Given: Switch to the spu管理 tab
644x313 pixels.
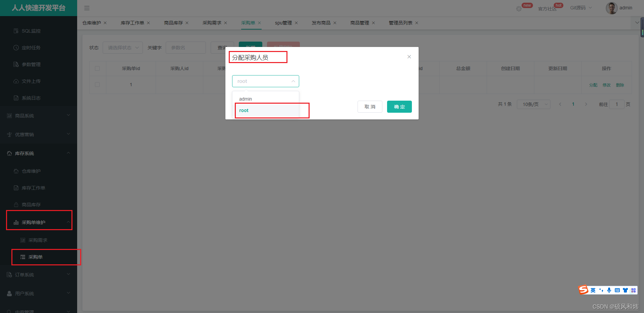Looking at the screenshot, I should point(283,22).
